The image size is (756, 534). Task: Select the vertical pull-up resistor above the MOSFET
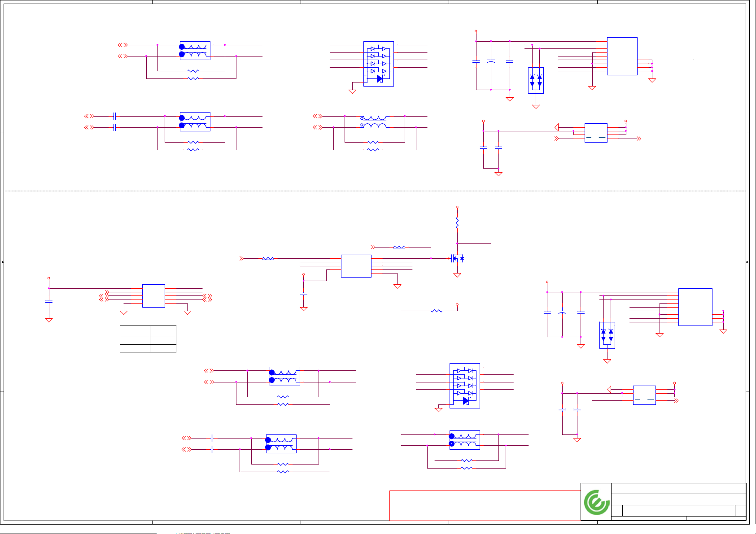click(457, 223)
